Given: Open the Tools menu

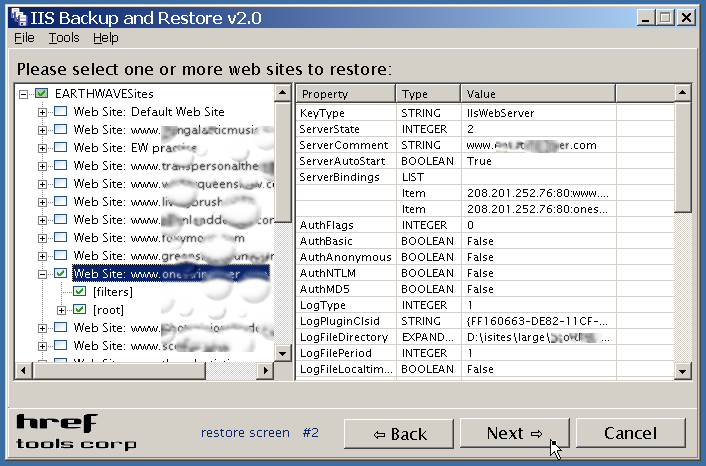Looking at the screenshot, I should tap(64, 38).
